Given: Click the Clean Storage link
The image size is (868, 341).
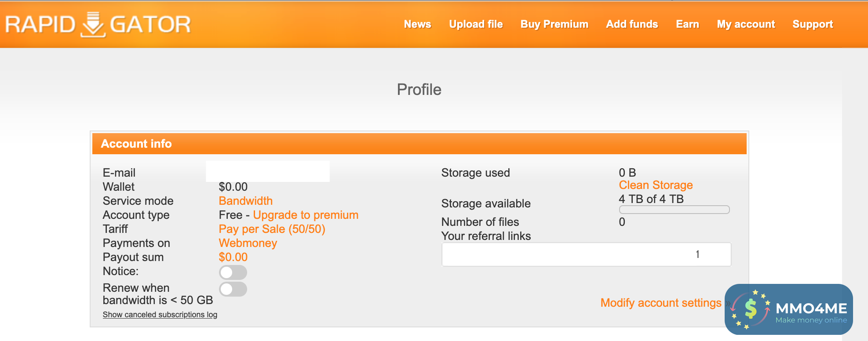Looking at the screenshot, I should pos(656,185).
